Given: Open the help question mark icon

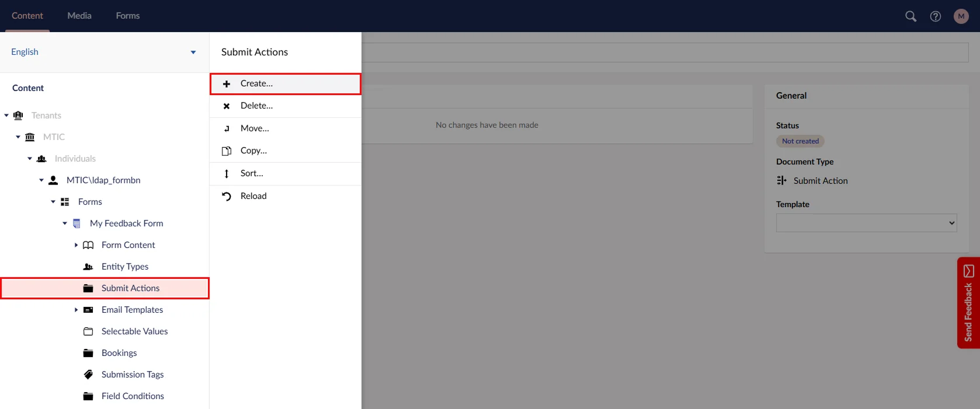Looking at the screenshot, I should 936,16.
